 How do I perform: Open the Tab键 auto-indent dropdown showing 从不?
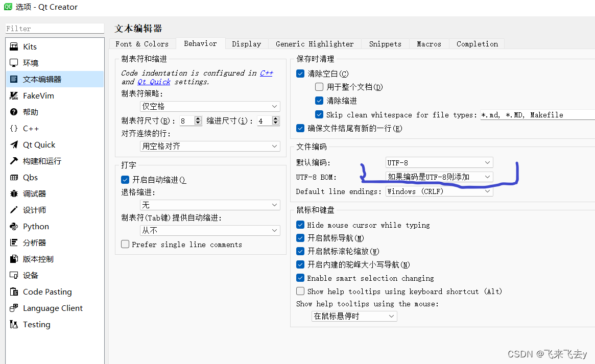coord(210,230)
